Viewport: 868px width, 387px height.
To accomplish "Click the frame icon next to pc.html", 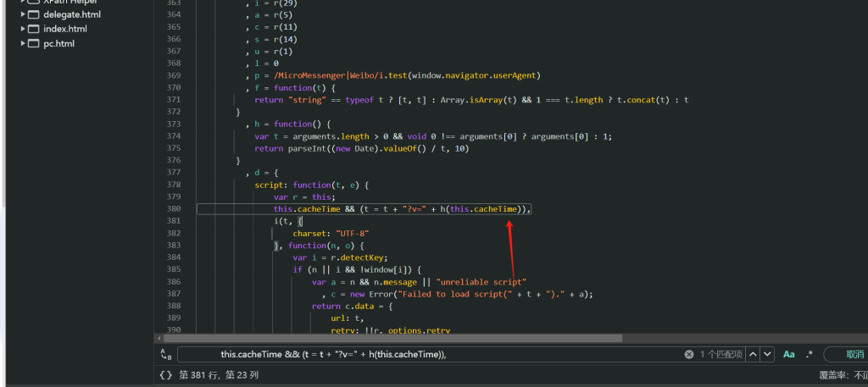I will tap(33, 43).
